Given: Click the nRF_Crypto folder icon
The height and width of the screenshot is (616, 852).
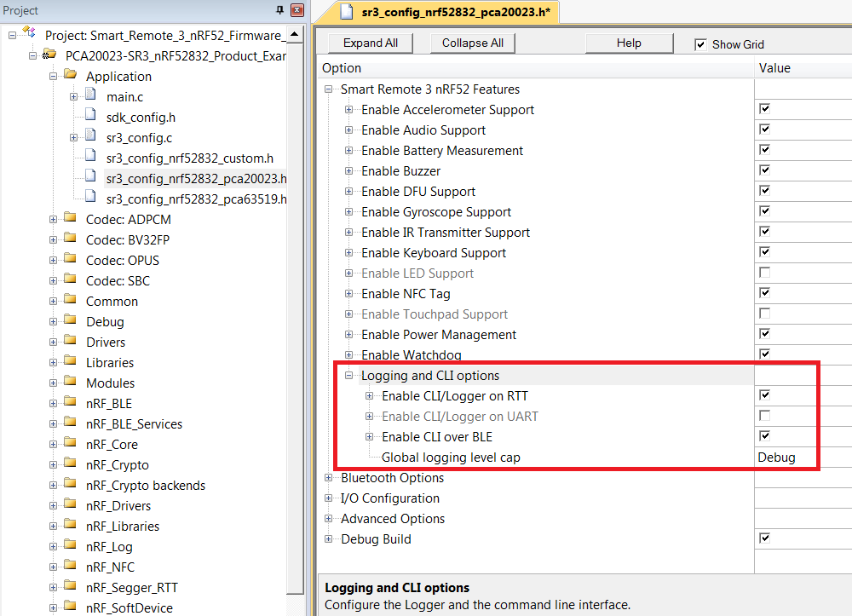Looking at the screenshot, I should coord(70,463).
